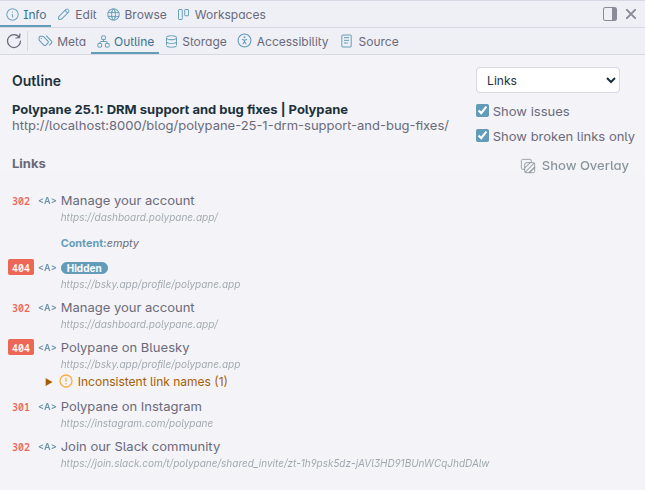Viewport: 645px width, 490px height.
Task: Select the Meta sub-tab
Action: (62, 42)
